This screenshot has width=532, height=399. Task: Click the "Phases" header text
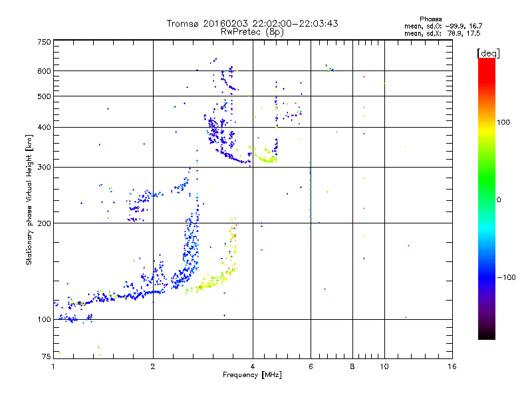430,19
